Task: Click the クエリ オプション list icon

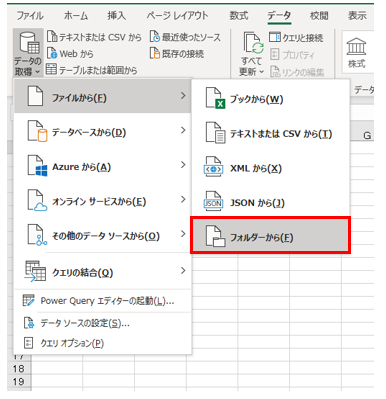Action: [x=29, y=343]
